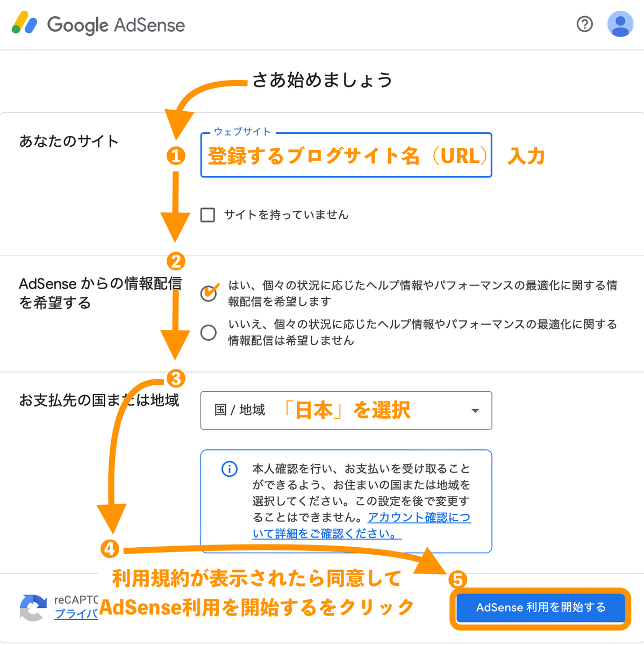Click the empty checkbox square beside サイトを持っていません

(x=208, y=215)
